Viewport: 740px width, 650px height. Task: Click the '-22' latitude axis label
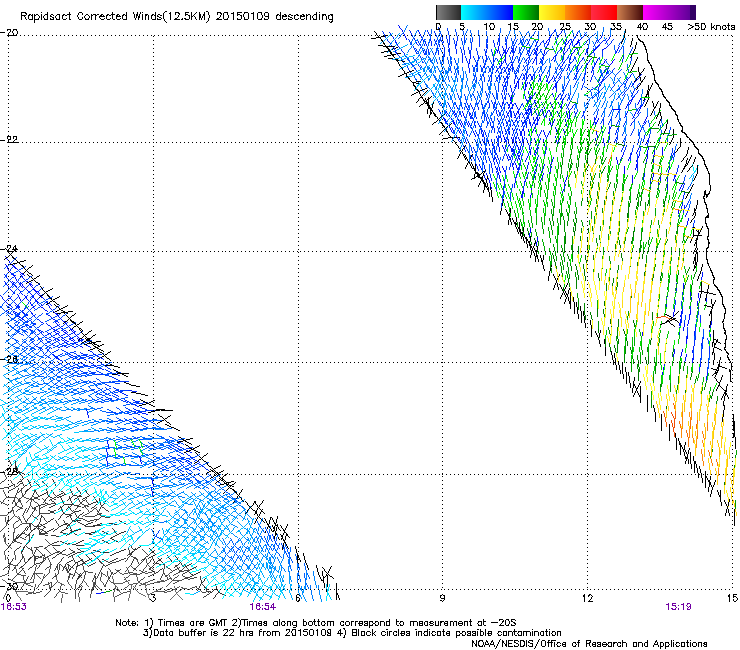[9, 140]
